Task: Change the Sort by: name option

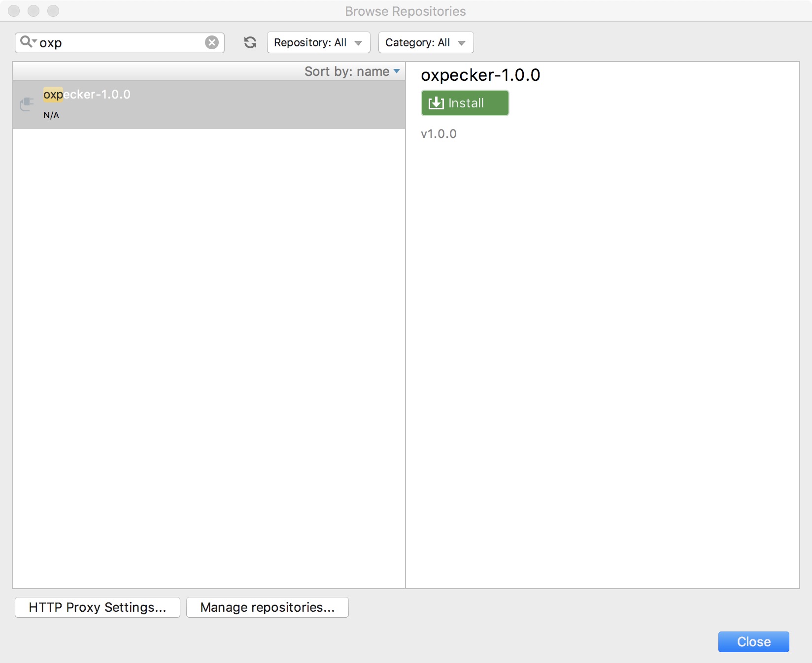Action: pos(352,71)
